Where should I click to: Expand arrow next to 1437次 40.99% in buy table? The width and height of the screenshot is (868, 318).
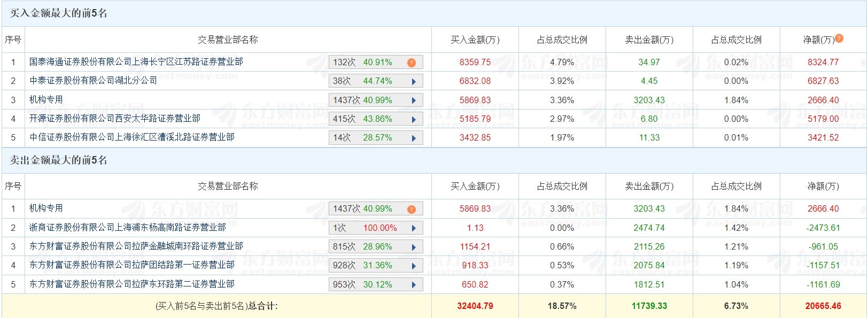coord(414,100)
